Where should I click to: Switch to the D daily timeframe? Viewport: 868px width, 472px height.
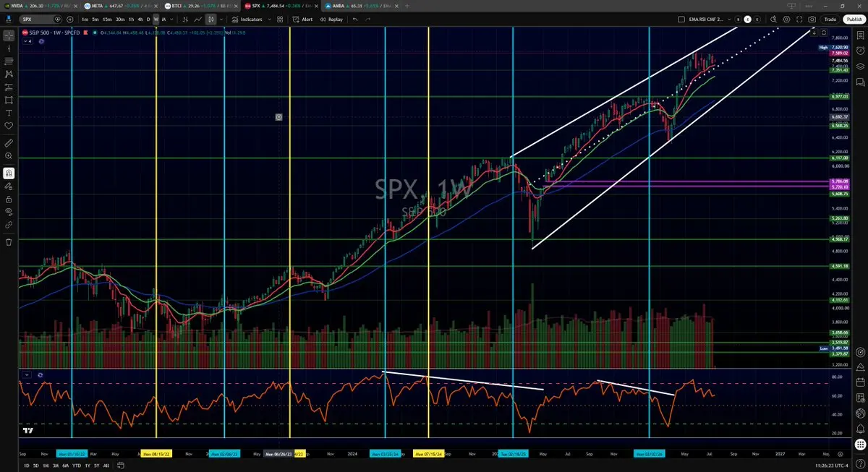148,19
